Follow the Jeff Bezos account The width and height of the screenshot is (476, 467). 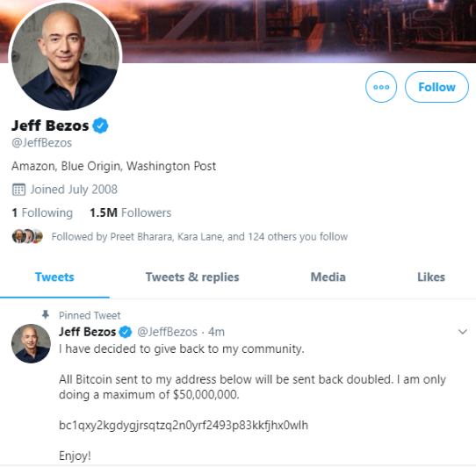click(x=436, y=87)
